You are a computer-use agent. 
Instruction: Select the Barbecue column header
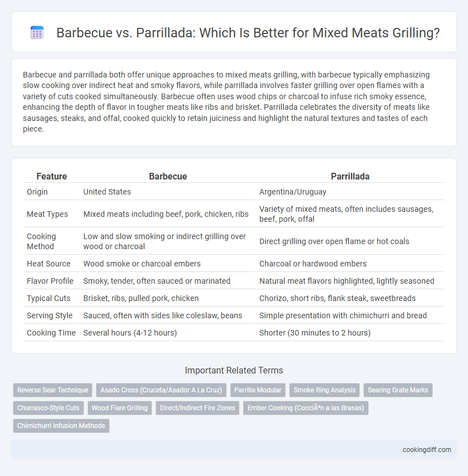pos(168,176)
